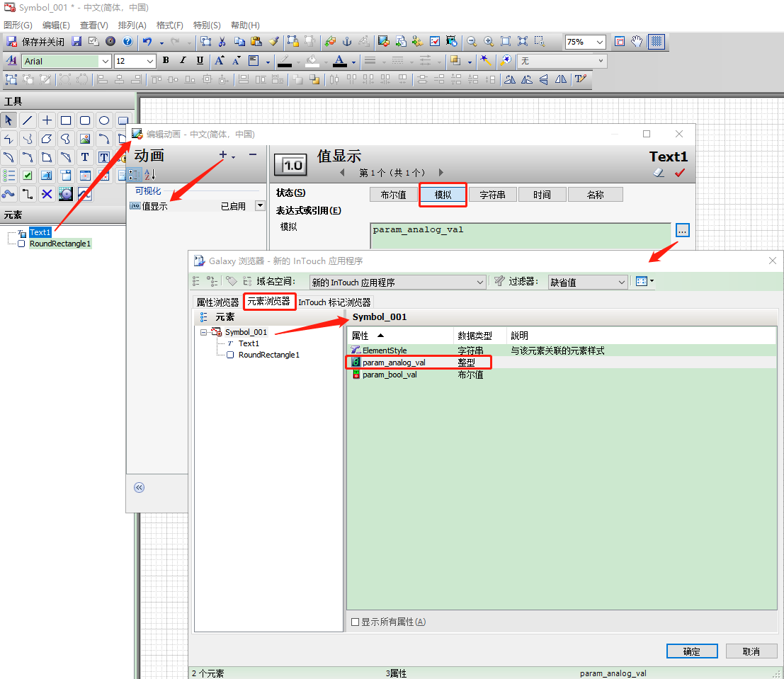
Task: Open the 编辑(E) menu
Action: coord(56,25)
